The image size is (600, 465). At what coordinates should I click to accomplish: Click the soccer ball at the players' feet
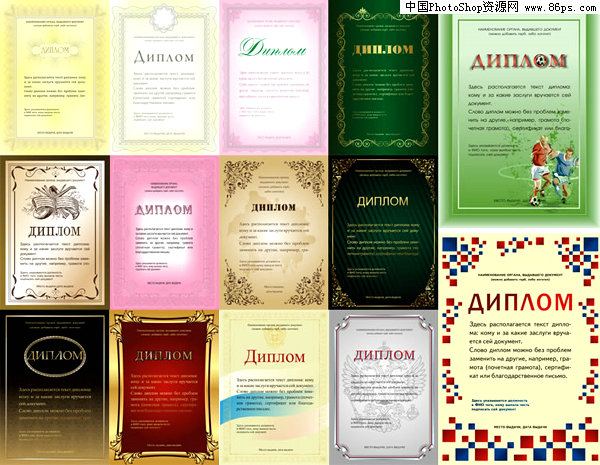pos(536,201)
